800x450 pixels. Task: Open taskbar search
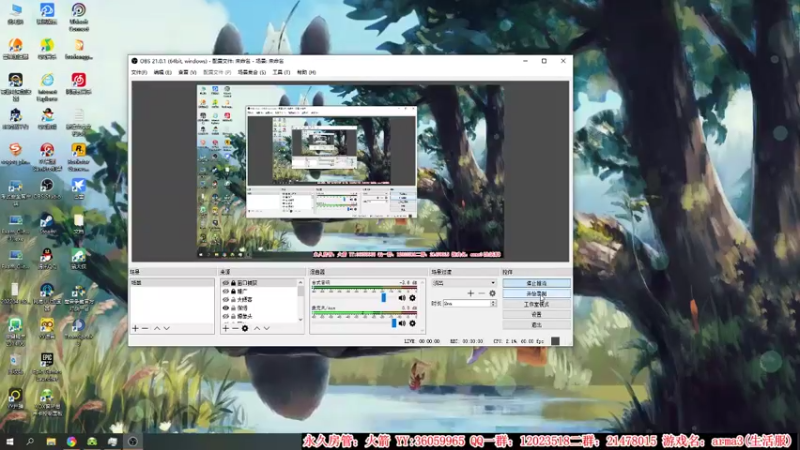[x=30, y=441]
